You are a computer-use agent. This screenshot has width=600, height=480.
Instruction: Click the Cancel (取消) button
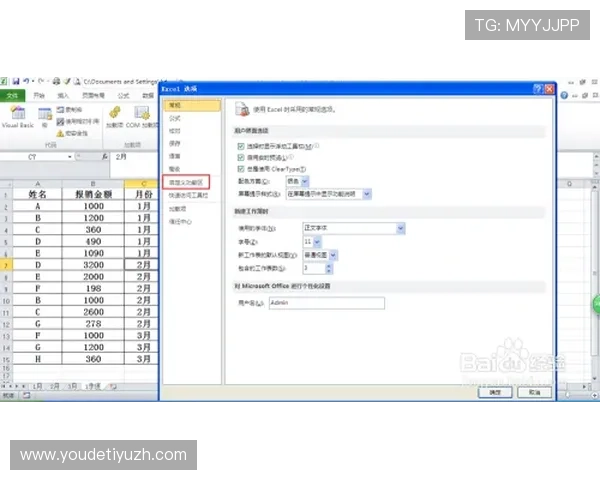pyautogui.click(x=534, y=393)
